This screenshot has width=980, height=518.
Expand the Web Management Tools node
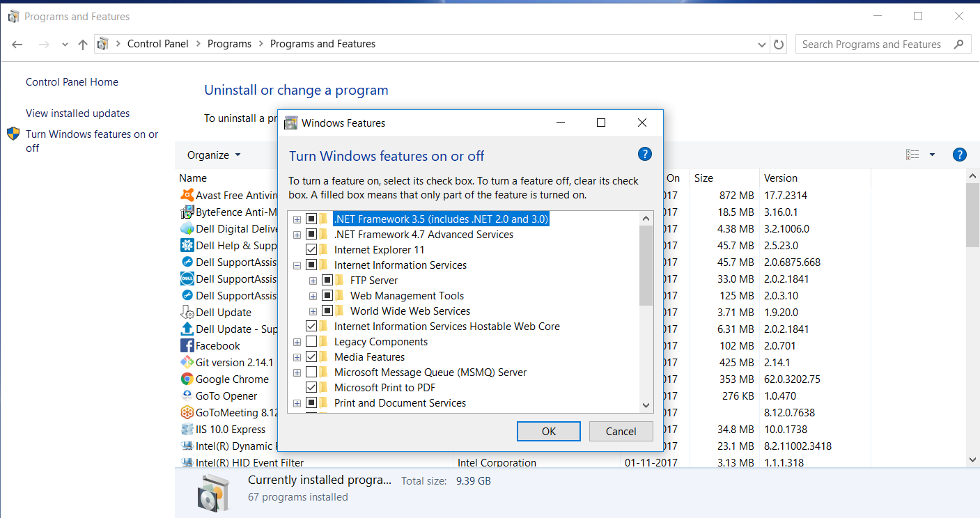pos(313,296)
